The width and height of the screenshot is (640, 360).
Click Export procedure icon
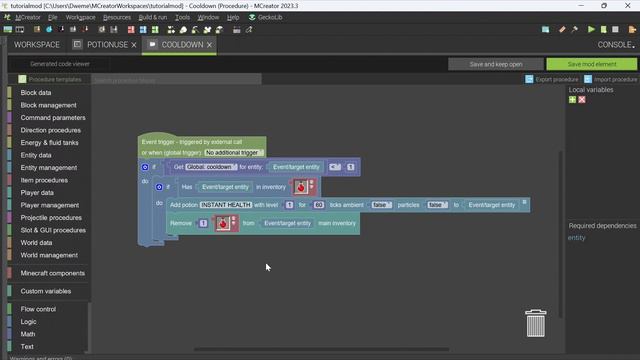[x=529, y=79]
